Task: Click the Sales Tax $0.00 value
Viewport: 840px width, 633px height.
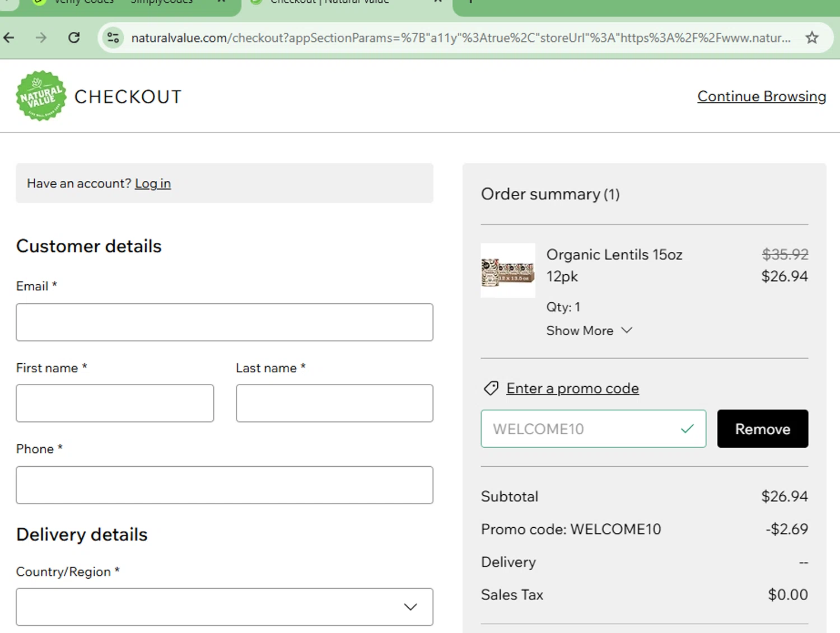Action: [788, 594]
